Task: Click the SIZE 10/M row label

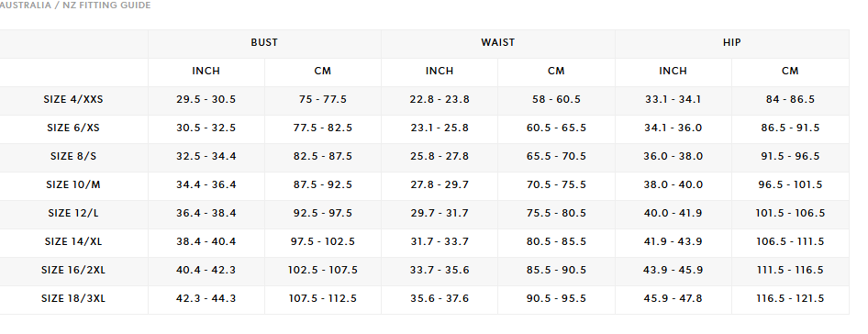Action: 73,185
